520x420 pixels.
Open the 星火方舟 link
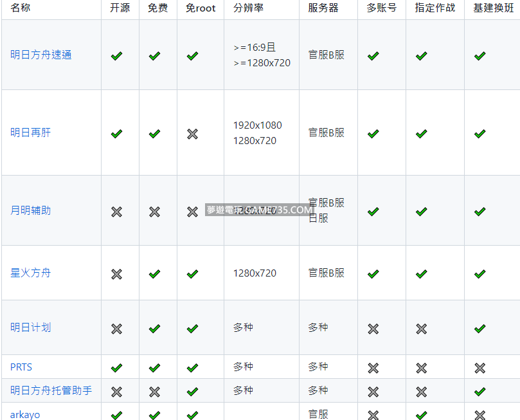30,273
